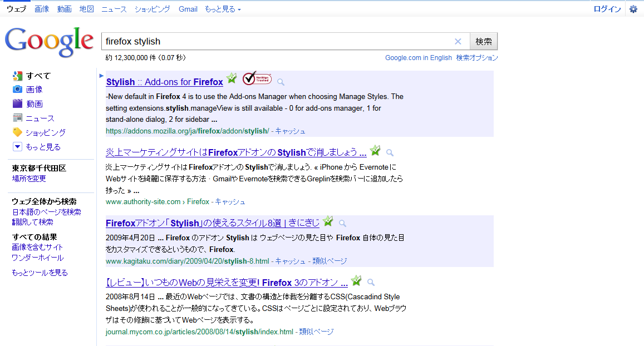Screen dimensions: 644x346
Task: Open the settings gear icon
Action: click(x=633, y=9)
